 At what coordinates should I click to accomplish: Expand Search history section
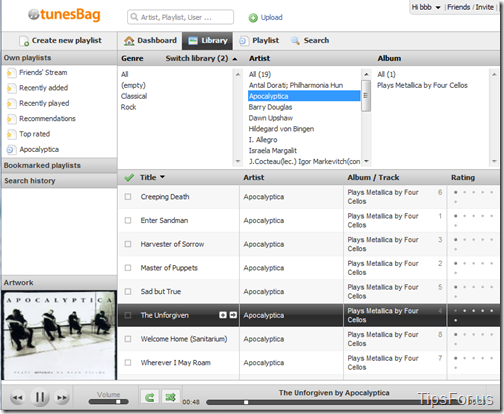(x=59, y=181)
